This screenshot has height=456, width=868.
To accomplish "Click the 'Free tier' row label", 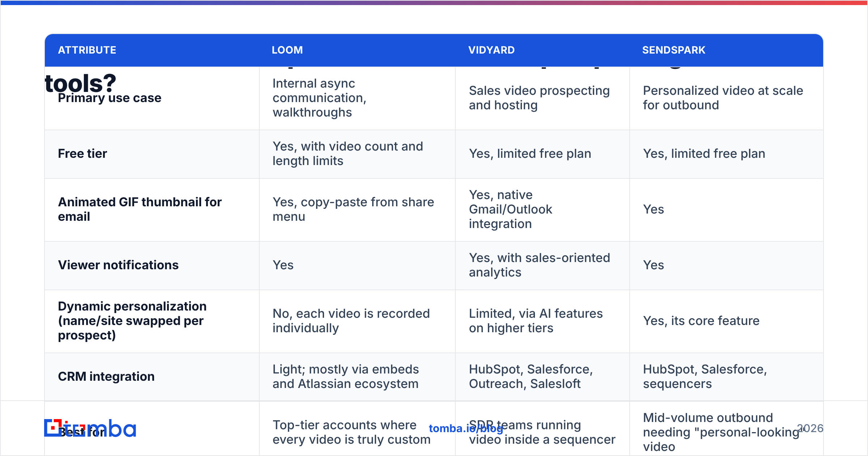I will tap(82, 154).
